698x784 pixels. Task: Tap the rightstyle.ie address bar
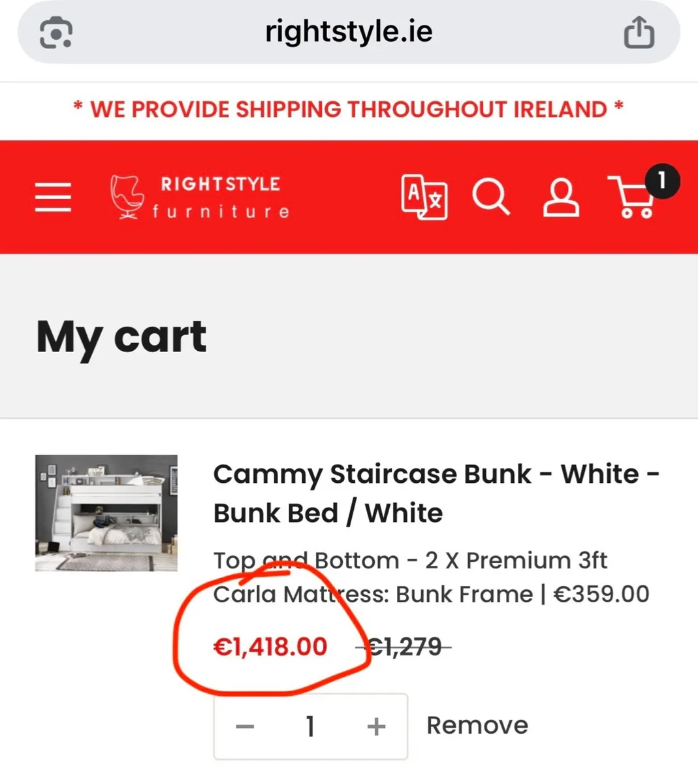[x=349, y=32]
